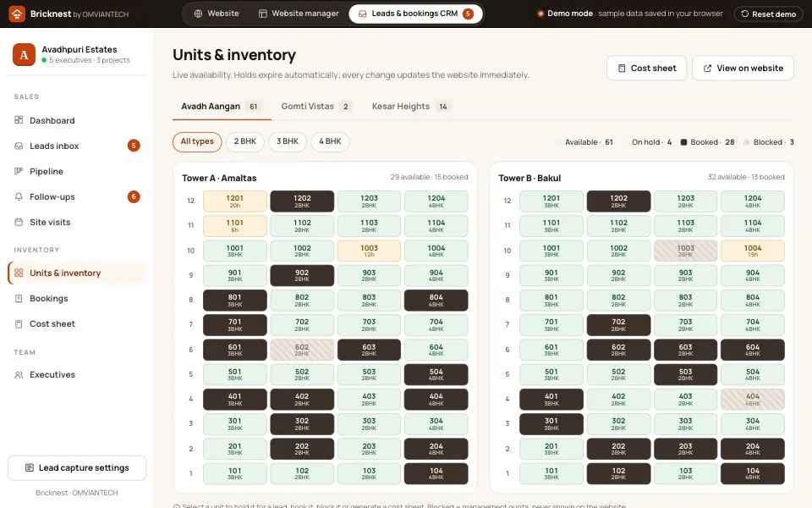The height and width of the screenshot is (508, 812).
Task: Select booked unit 503 in Tower B
Action: coord(686,374)
